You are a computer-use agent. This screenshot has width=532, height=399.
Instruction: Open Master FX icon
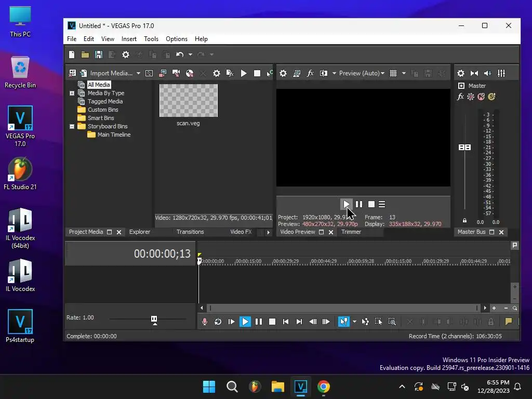(x=460, y=97)
